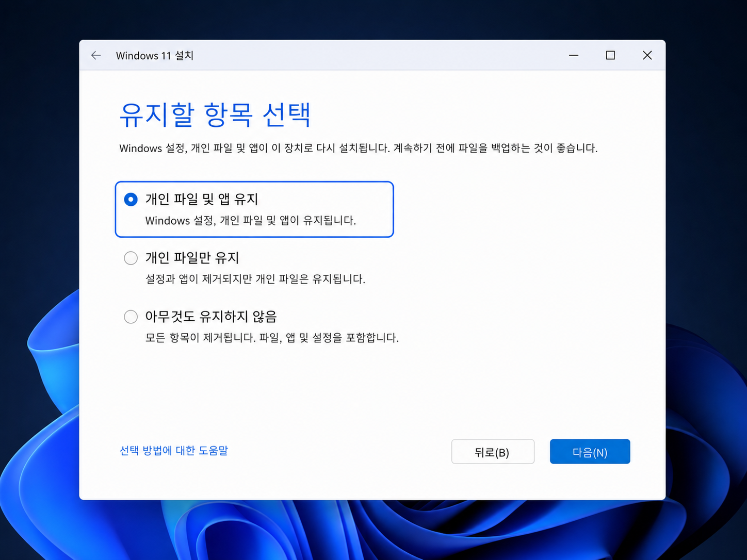This screenshot has height=560, width=747.
Task: Click the 다음(N) button
Action: 590,452
